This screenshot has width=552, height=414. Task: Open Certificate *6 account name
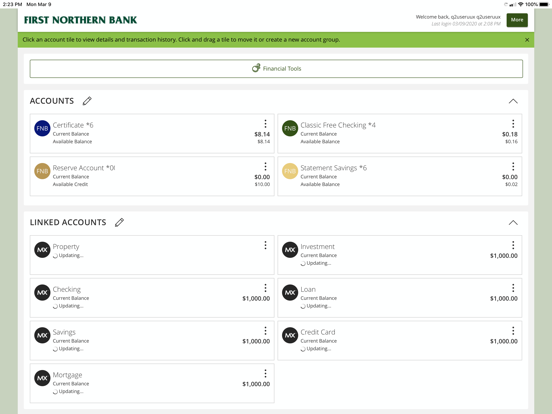click(x=73, y=125)
